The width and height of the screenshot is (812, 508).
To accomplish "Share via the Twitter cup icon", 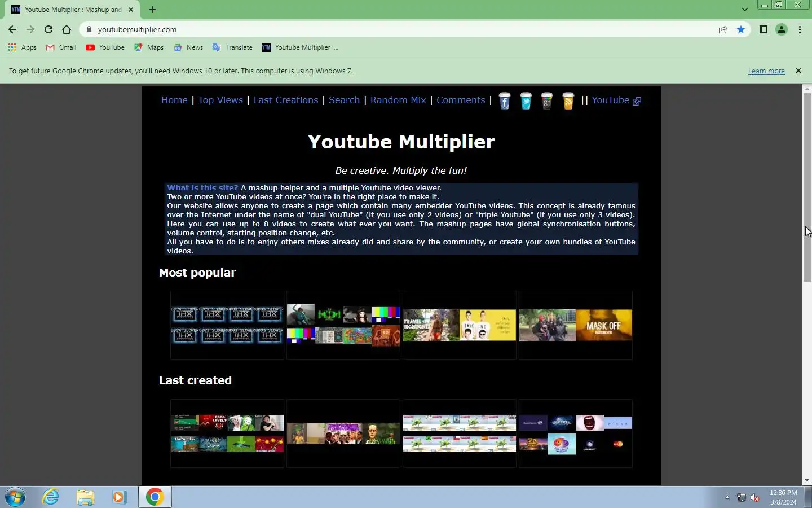I will (526, 101).
